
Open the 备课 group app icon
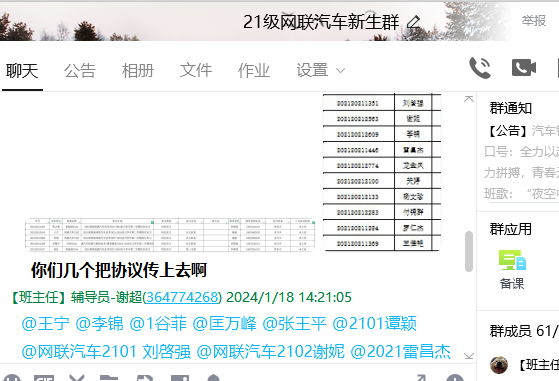click(512, 269)
